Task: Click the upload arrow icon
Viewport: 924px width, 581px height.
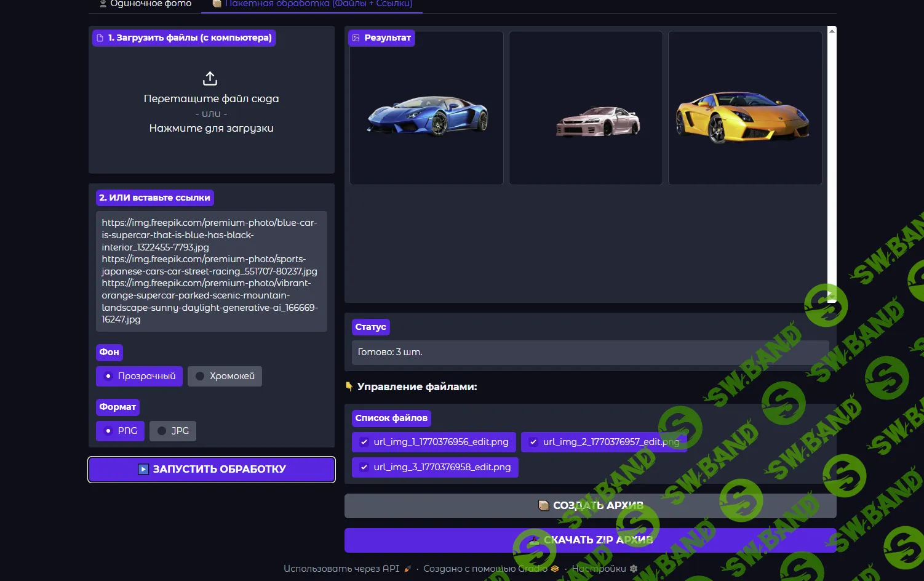Action: point(210,78)
